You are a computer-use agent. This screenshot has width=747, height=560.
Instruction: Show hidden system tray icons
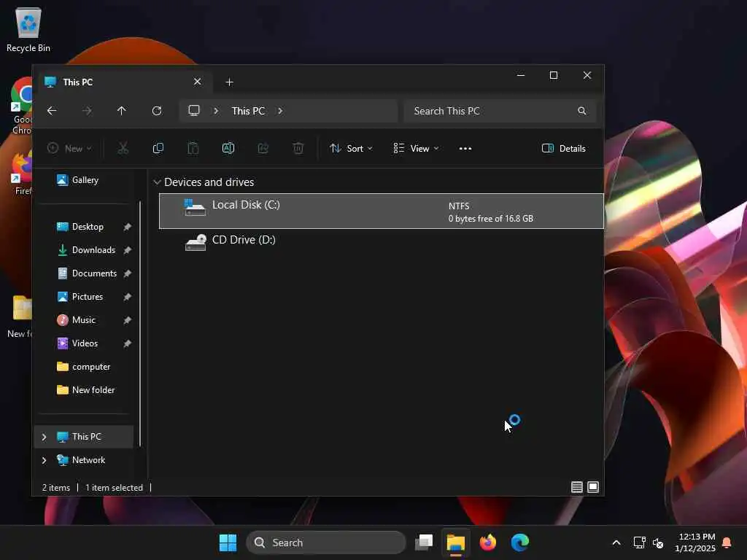tap(616, 542)
